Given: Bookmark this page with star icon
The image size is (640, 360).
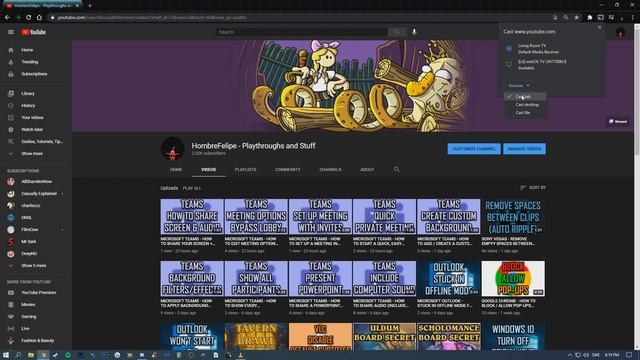Looking at the screenshot, I should tap(576, 18).
